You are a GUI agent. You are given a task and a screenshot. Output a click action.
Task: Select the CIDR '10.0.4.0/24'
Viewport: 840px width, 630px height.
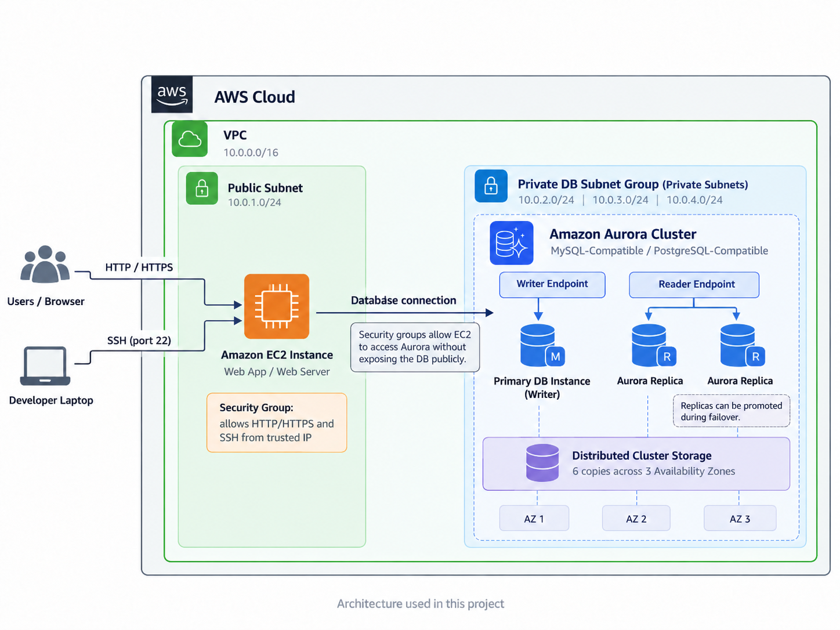tap(694, 200)
